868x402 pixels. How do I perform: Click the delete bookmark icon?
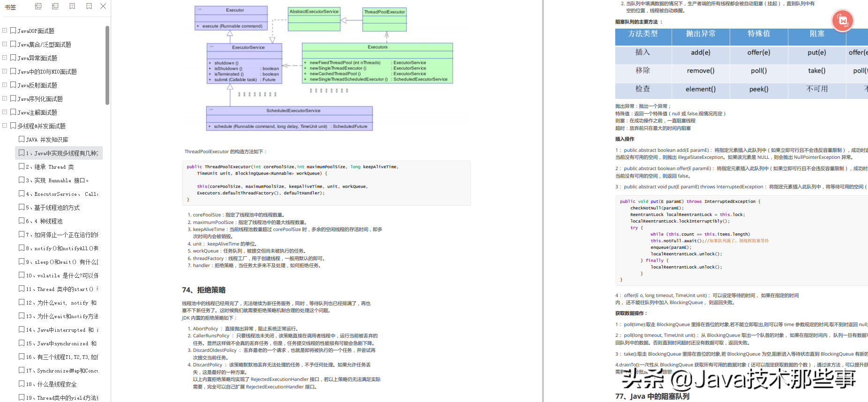(x=89, y=6)
